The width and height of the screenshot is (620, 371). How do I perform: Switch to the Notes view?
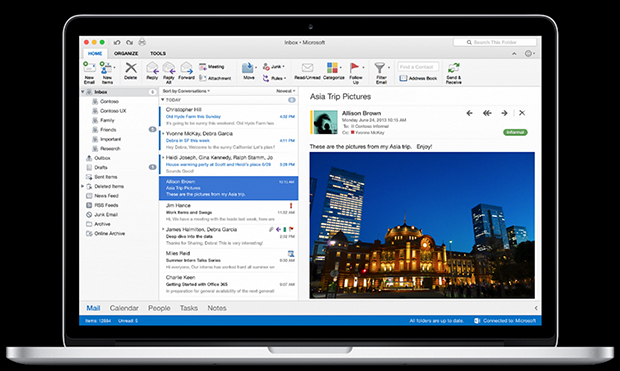point(217,308)
